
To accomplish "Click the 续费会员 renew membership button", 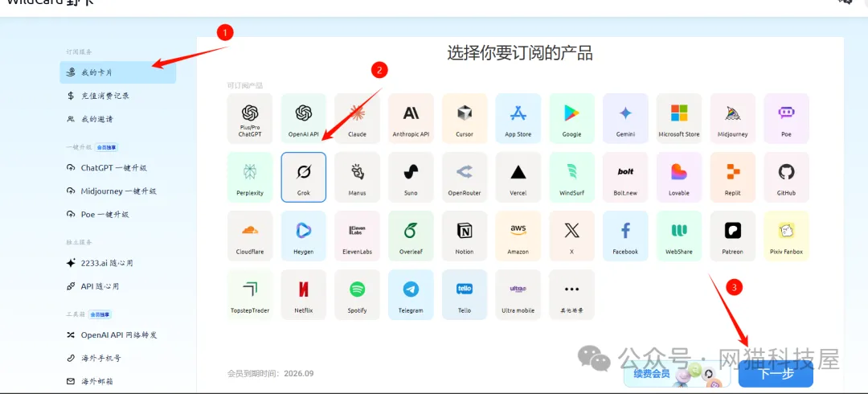I will (x=678, y=374).
